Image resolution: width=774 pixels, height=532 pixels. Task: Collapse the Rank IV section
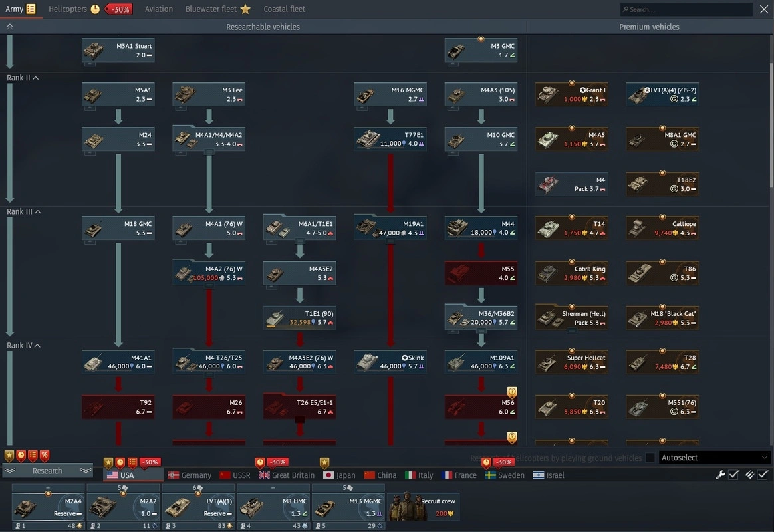coord(37,346)
